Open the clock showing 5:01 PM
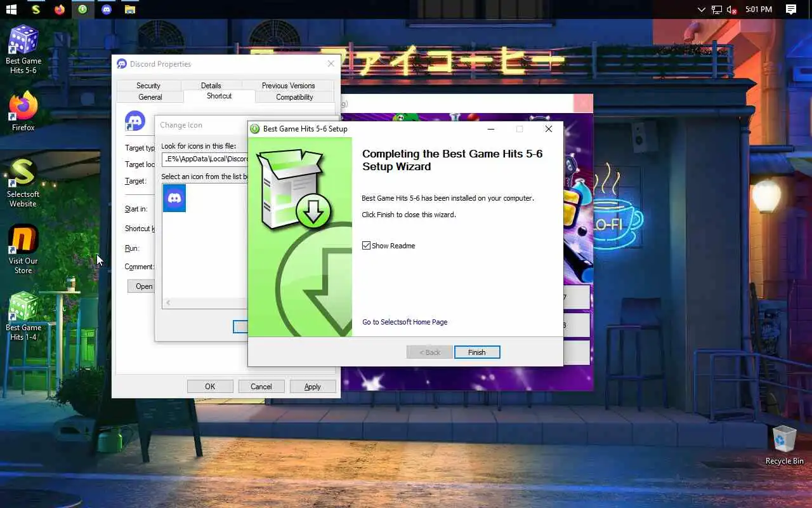812x508 pixels. (759, 10)
